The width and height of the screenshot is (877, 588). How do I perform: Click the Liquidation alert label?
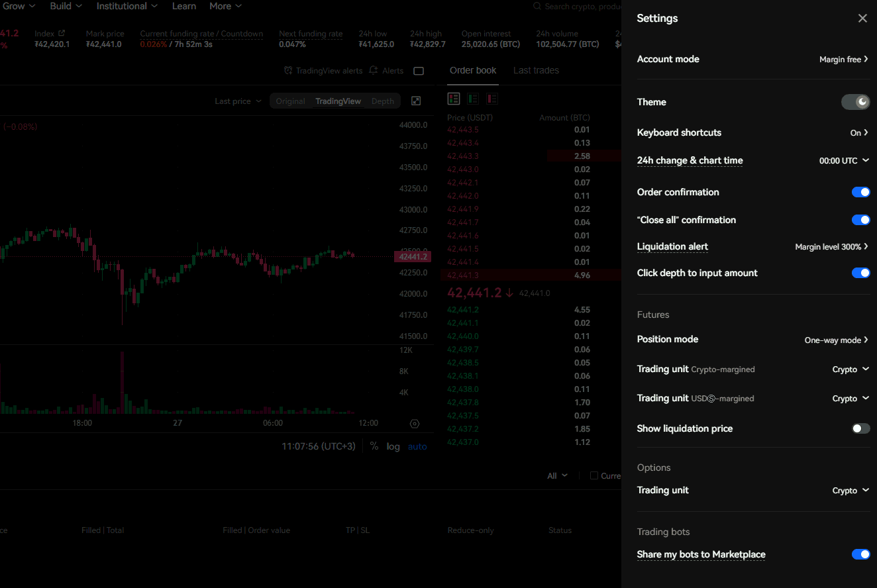pyautogui.click(x=672, y=246)
